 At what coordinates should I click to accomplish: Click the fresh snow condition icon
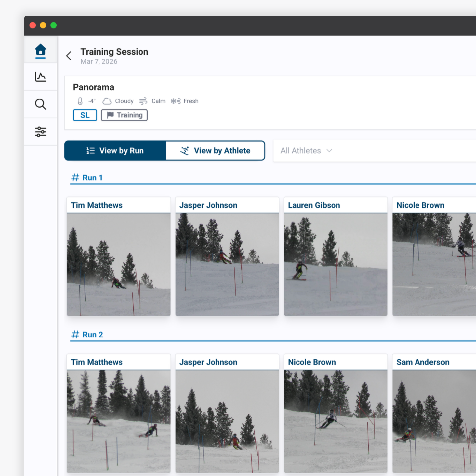tap(176, 101)
